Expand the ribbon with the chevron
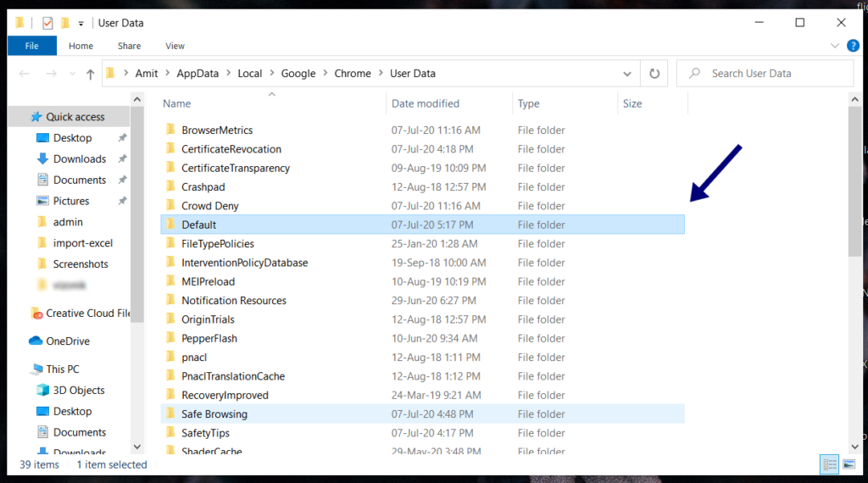 [x=835, y=46]
